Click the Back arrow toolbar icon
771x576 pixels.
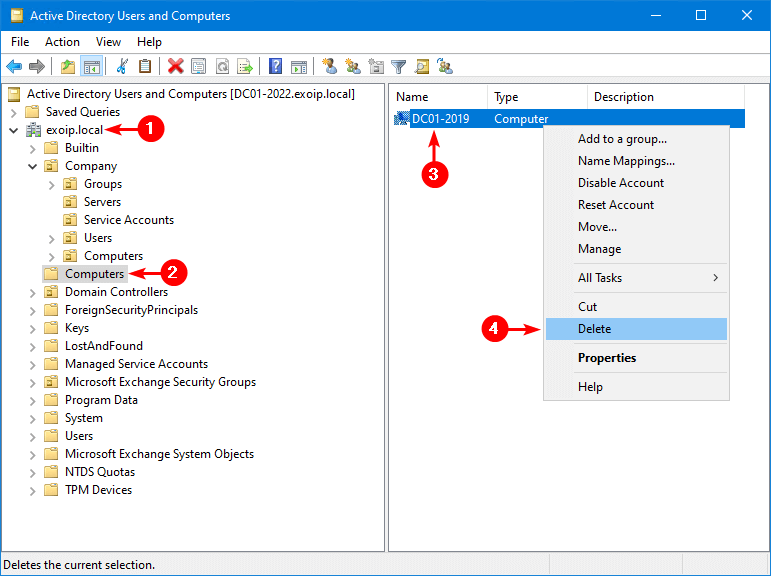tap(14, 66)
